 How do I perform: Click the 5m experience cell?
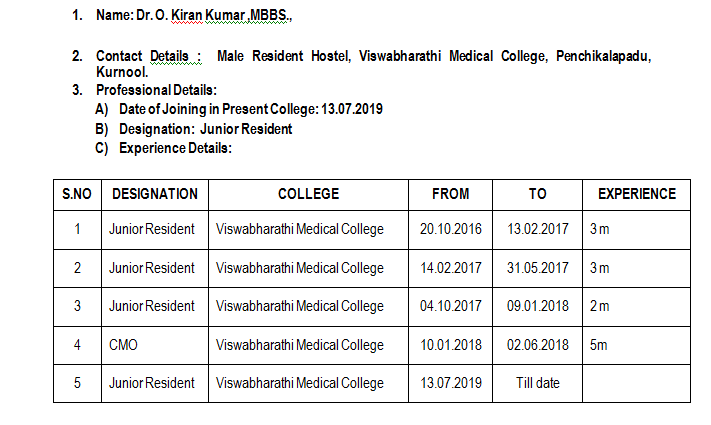coord(637,345)
